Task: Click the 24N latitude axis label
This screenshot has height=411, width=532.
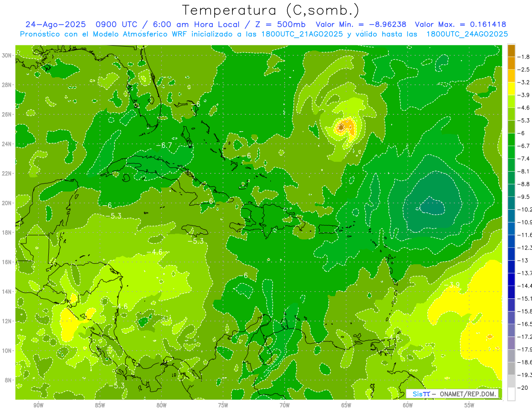Action: coord(8,144)
